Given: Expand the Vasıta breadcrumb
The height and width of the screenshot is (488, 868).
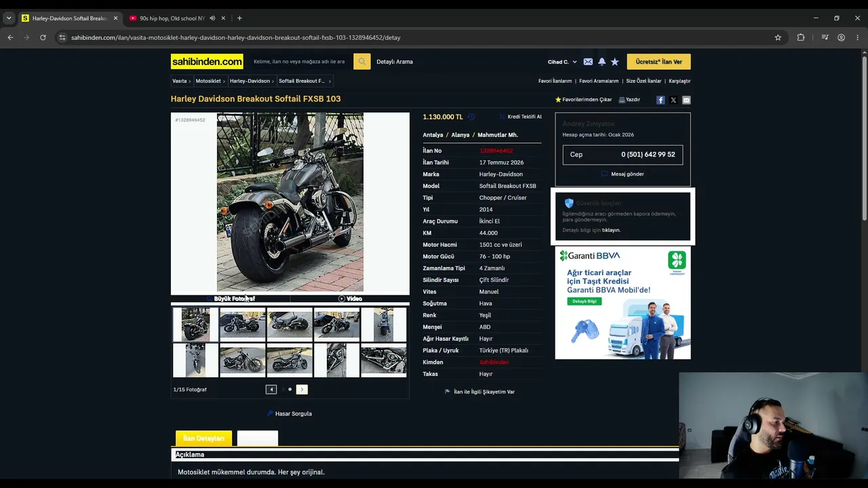Looking at the screenshot, I should tap(181, 81).
